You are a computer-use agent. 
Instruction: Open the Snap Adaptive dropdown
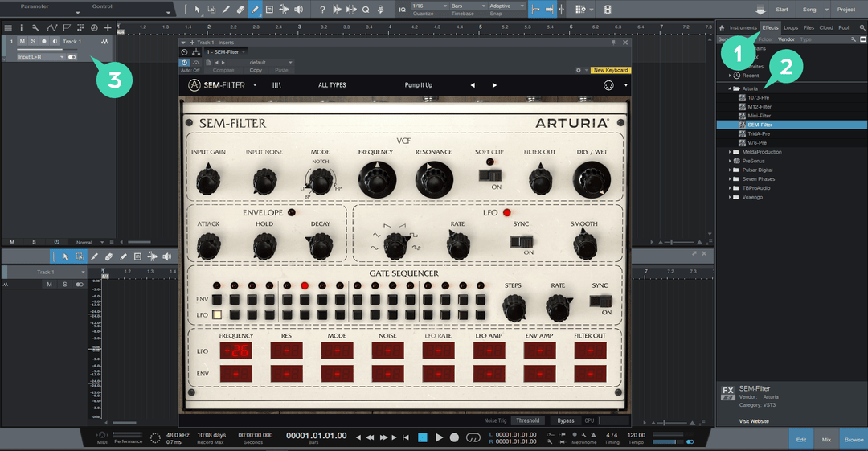pyautogui.click(x=506, y=6)
